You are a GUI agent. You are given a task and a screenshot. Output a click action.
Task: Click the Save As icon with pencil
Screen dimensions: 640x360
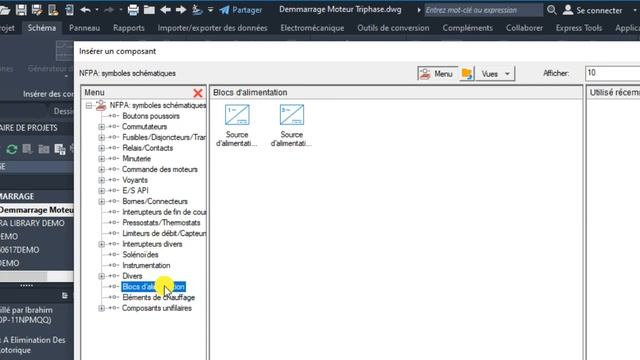[37, 9]
